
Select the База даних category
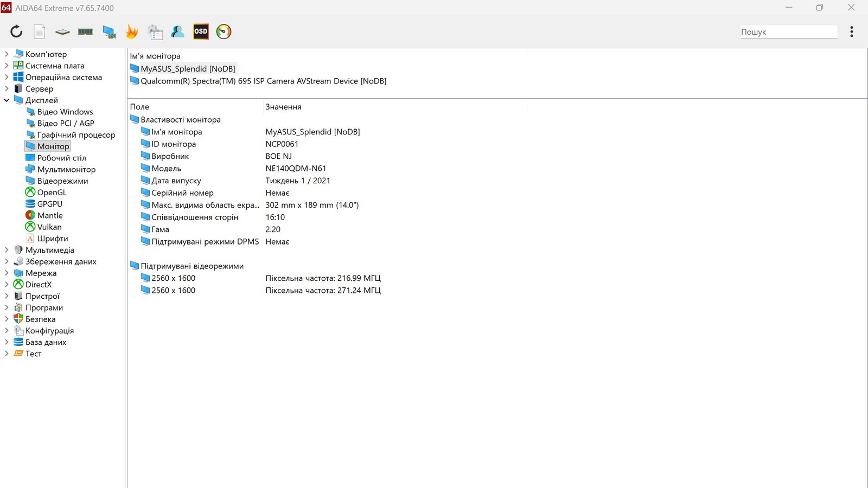(46, 342)
